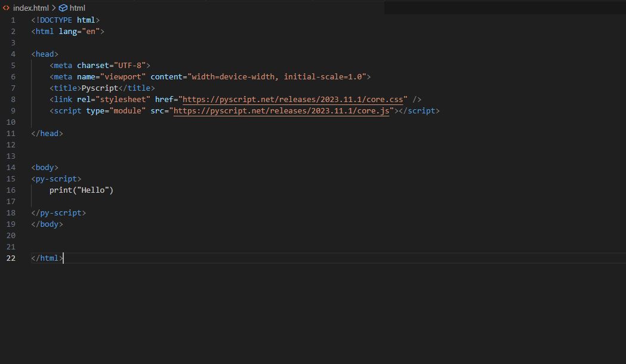
Task: Open the html element breadcrumb dropdown
Action: 78,8
